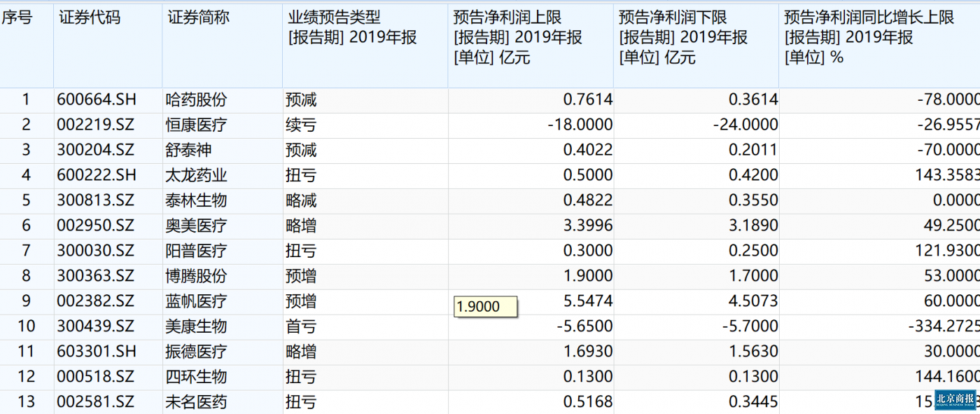Click the profit upper limit value -5.6500
Screen dimensions: 980x414
(x=584, y=327)
